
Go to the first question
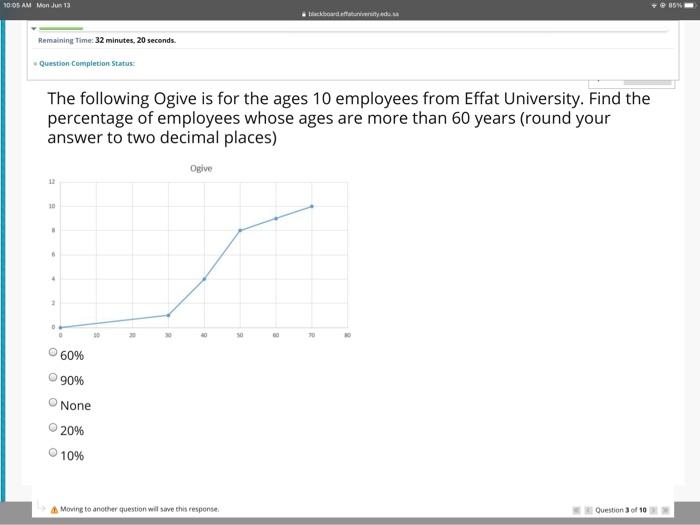click(576, 510)
